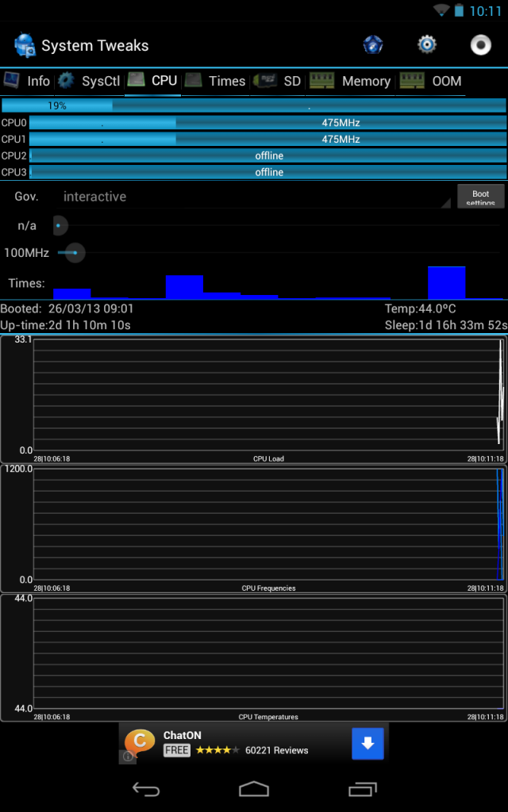Tap the ChatON orange app icon
Image resolution: width=508 pixels, height=812 pixels.
coord(140,743)
